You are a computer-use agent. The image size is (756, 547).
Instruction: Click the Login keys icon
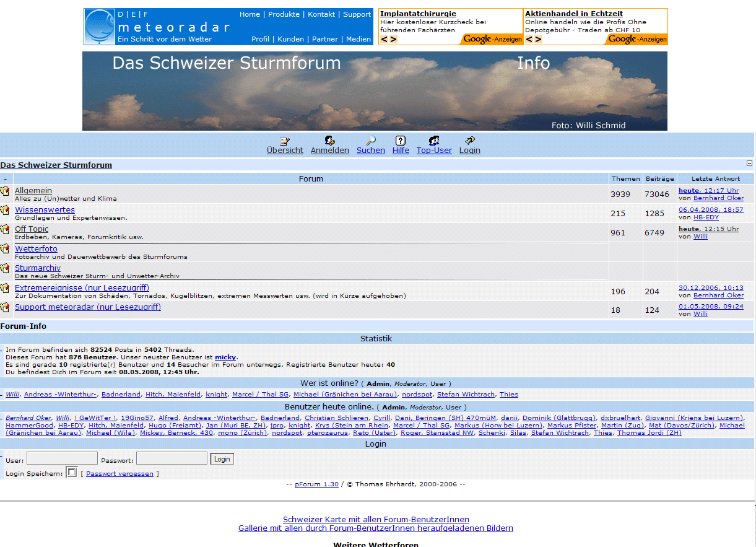point(470,141)
